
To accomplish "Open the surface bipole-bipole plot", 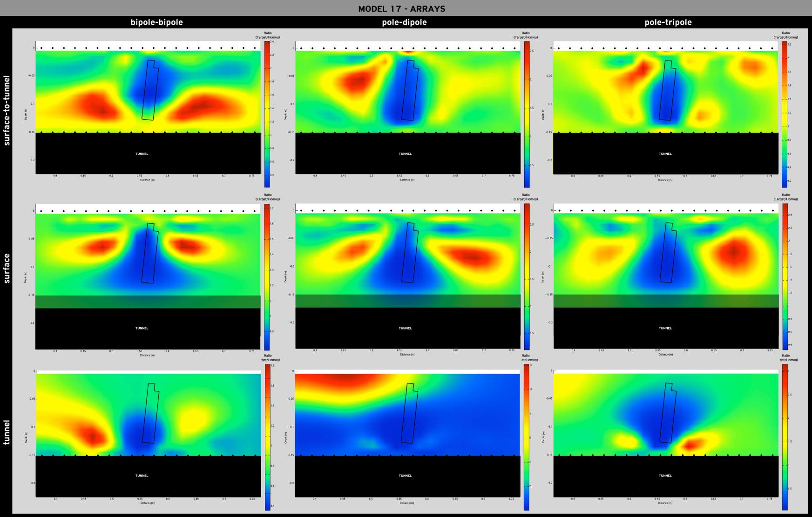I will (x=148, y=276).
